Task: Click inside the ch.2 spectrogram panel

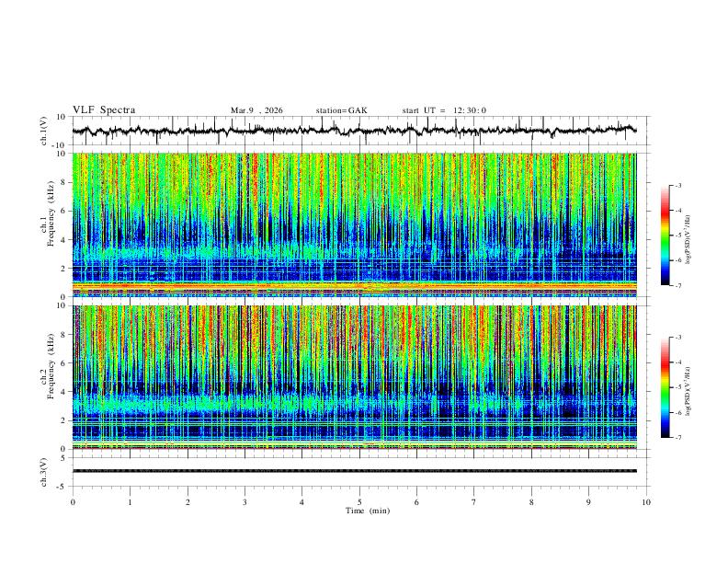Action: (354, 377)
